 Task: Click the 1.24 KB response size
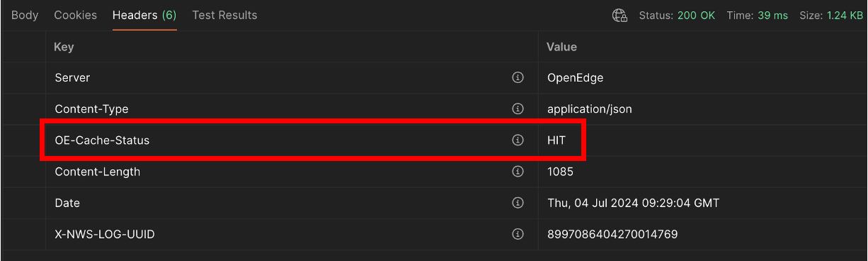point(845,16)
